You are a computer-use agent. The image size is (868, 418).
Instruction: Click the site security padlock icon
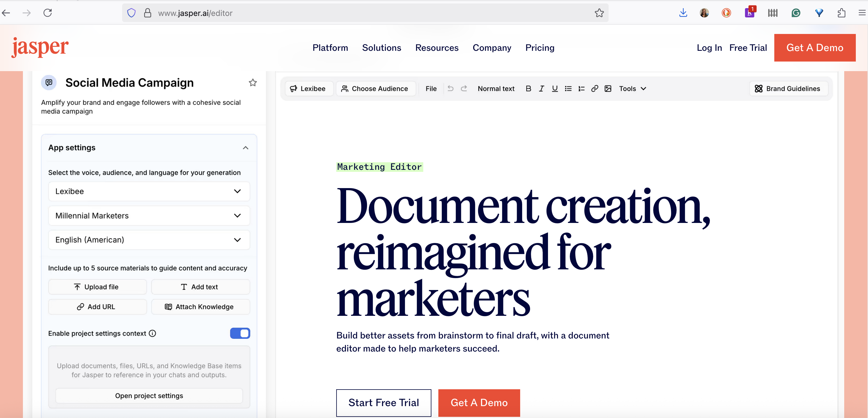pos(147,13)
